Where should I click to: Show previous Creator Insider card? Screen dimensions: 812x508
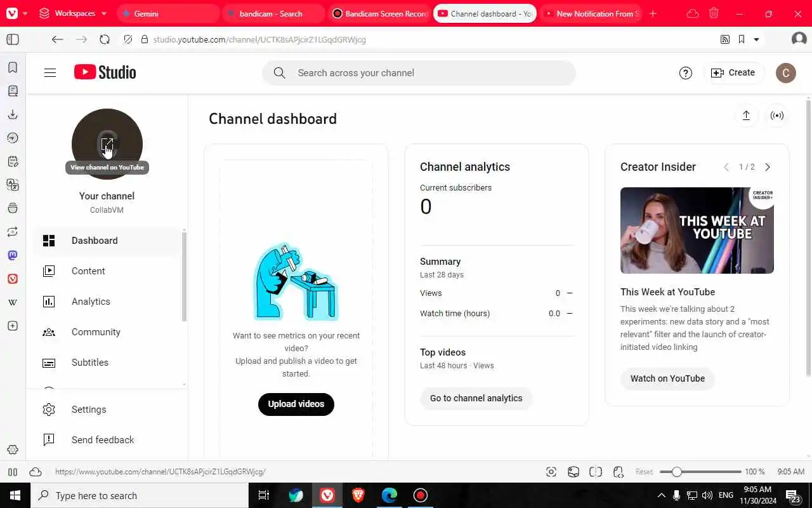pyautogui.click(x=726, y=167)
